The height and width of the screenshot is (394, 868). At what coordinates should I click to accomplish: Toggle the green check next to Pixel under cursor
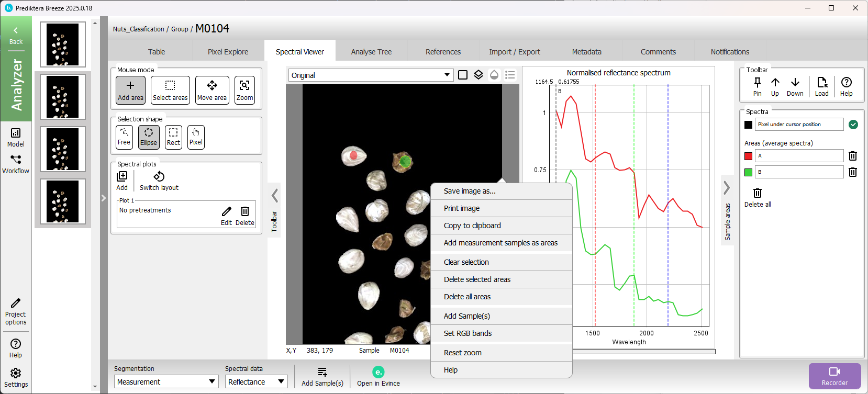click(x=853, y=125)
